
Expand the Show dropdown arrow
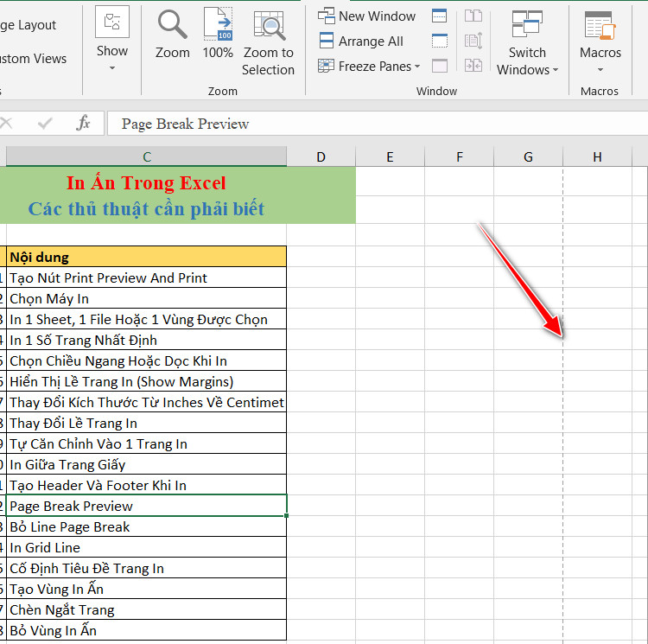pos(112,67)
